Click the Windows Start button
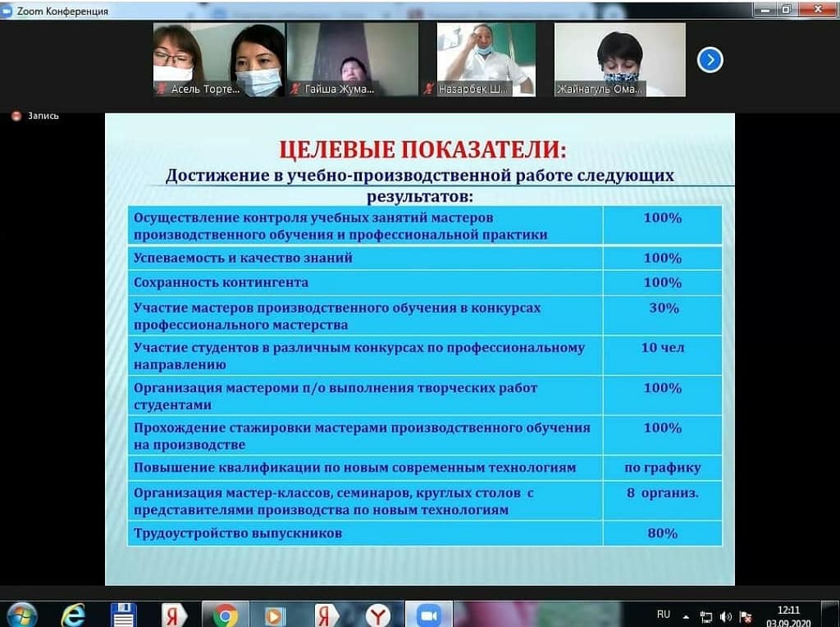Viewport: 840px width, 627px height. (21, 615)
